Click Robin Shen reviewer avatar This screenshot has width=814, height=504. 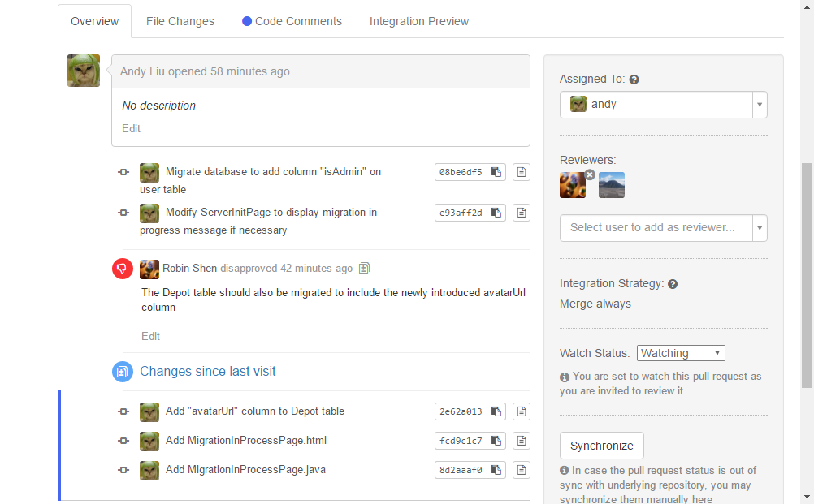[573, 185]
